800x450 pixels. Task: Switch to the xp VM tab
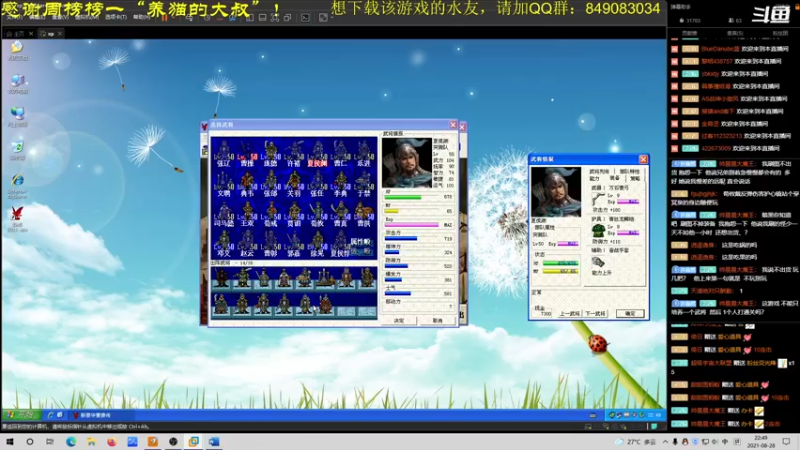[x=51, y=34]
